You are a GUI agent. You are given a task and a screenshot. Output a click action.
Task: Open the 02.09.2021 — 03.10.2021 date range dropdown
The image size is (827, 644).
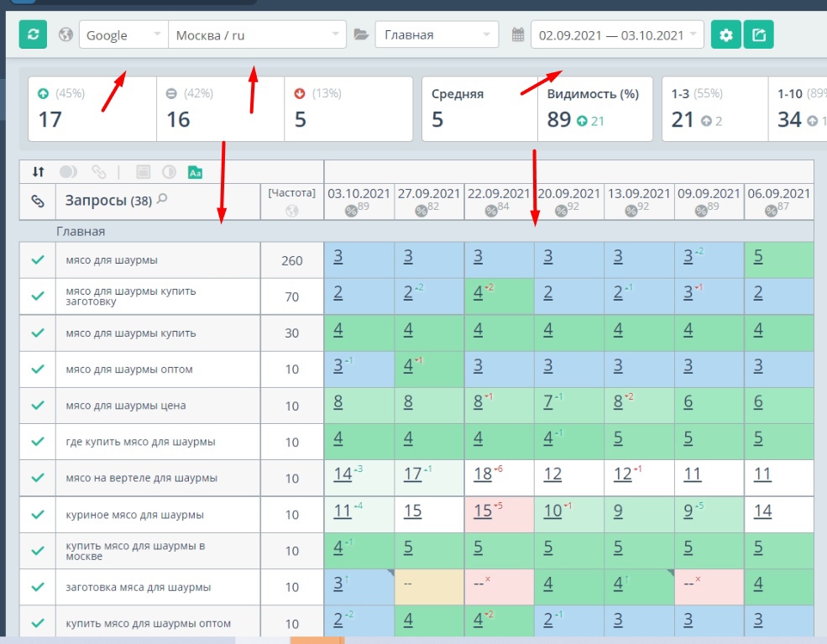tap(617, 34)
